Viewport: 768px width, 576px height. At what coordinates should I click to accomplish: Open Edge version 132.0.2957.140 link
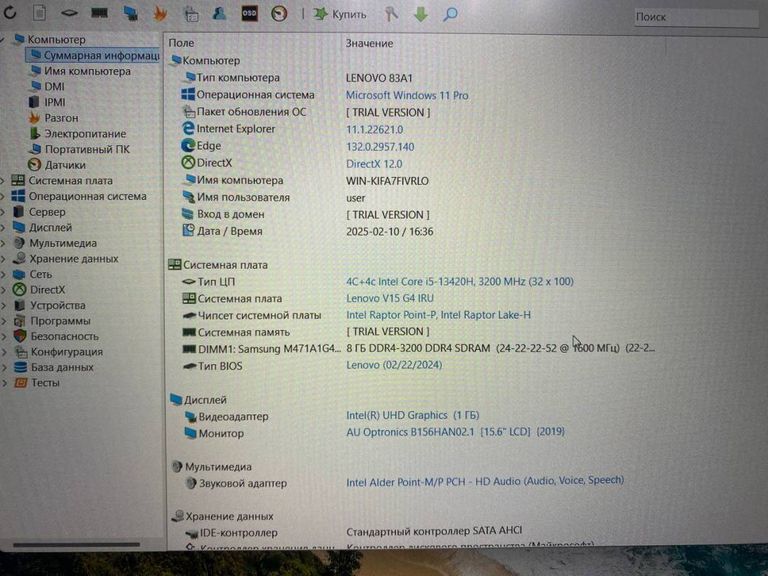click(380, 147)
